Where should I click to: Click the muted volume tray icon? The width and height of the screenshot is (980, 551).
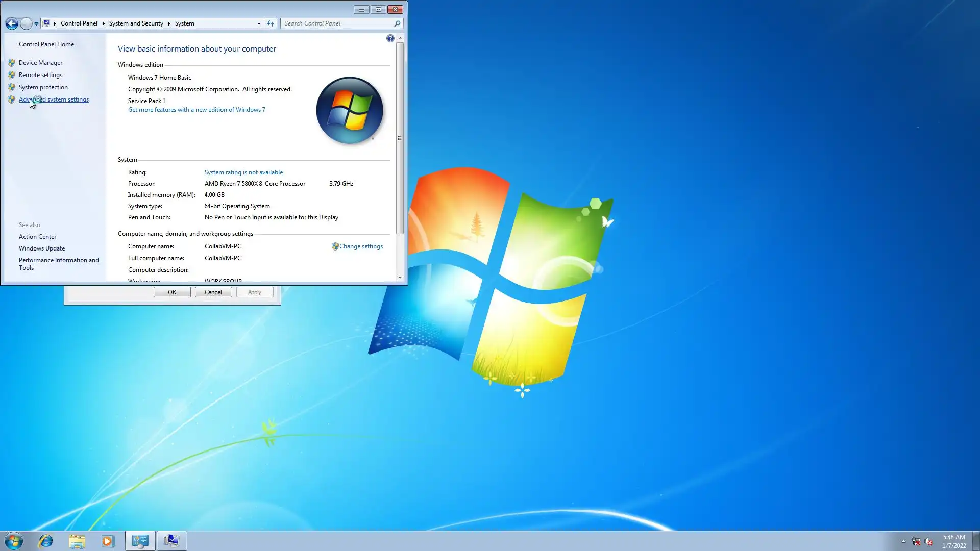pyautogui.click(x=928, y=542)
